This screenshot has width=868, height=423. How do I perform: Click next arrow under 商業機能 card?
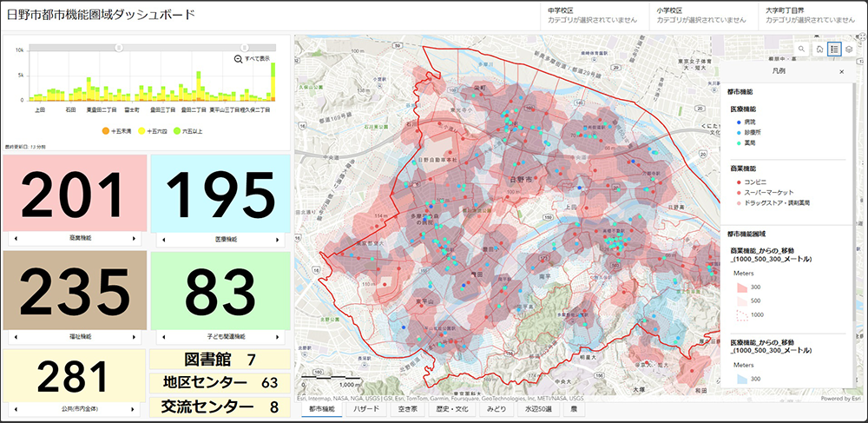tap(134, 238)
